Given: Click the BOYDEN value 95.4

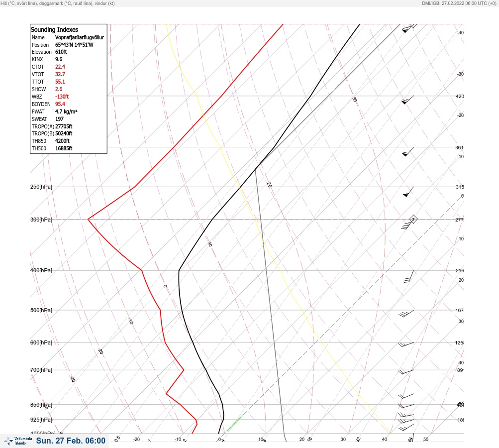Looking at the screenshot, I should coord(60,104).
